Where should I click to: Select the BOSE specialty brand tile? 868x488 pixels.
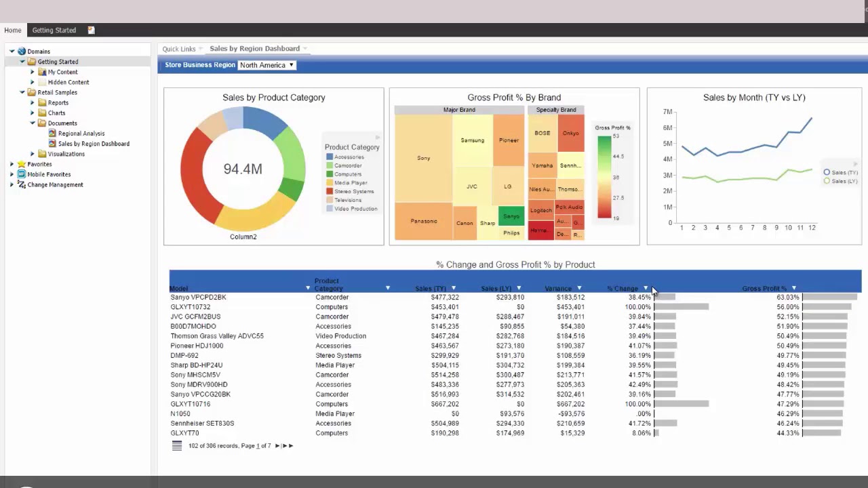[x=542, y=133]
